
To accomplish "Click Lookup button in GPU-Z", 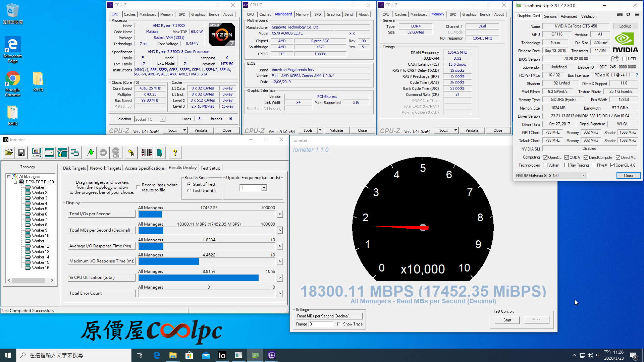I will [x=625, y=26].
